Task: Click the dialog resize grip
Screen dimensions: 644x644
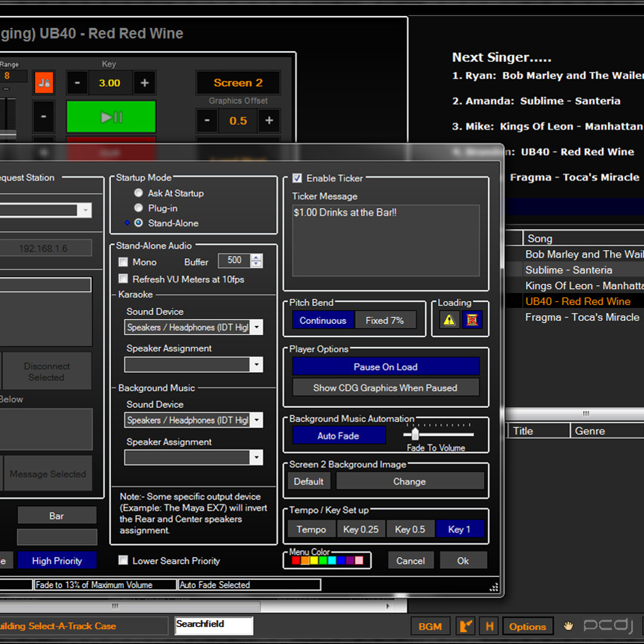Action: coord(494,587)
